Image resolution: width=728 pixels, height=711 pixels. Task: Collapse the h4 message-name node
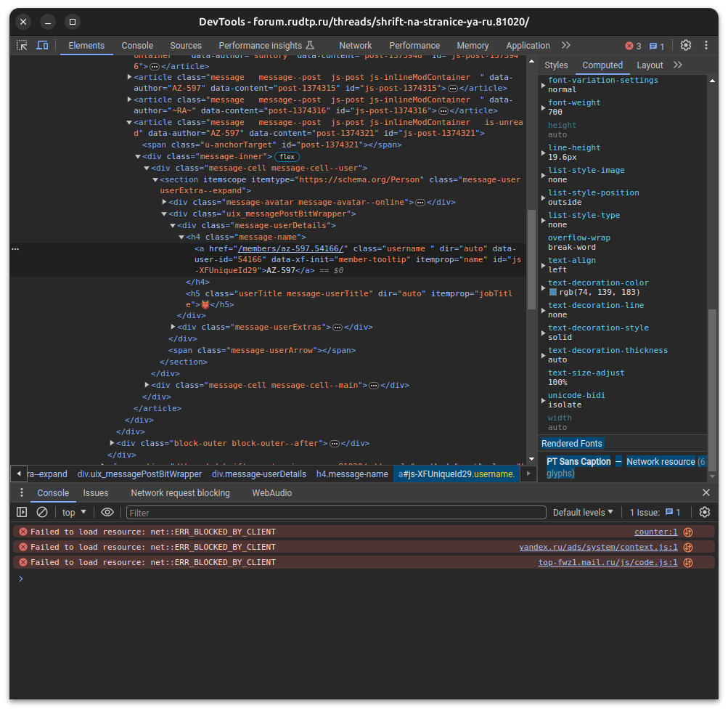(x=181, y=237)
